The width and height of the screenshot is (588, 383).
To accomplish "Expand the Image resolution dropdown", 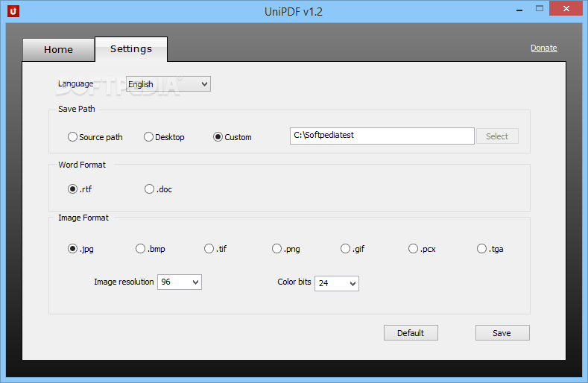I will (x=180, y=282).
